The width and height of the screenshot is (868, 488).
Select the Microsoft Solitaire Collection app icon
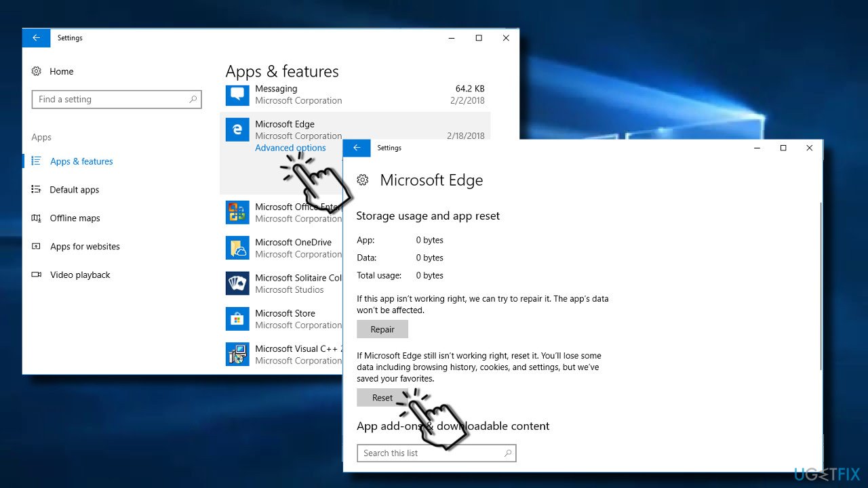(237, 283)
